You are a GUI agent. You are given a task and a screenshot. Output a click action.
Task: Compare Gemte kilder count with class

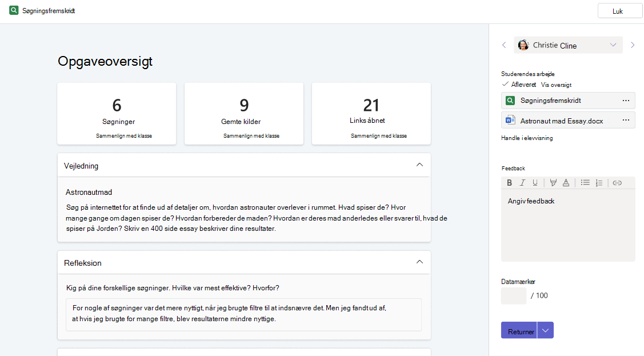tap(251, 136)
